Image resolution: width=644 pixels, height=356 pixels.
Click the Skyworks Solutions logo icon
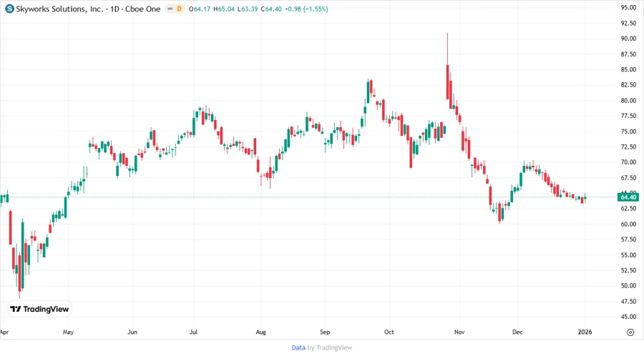tap(9, 9)
